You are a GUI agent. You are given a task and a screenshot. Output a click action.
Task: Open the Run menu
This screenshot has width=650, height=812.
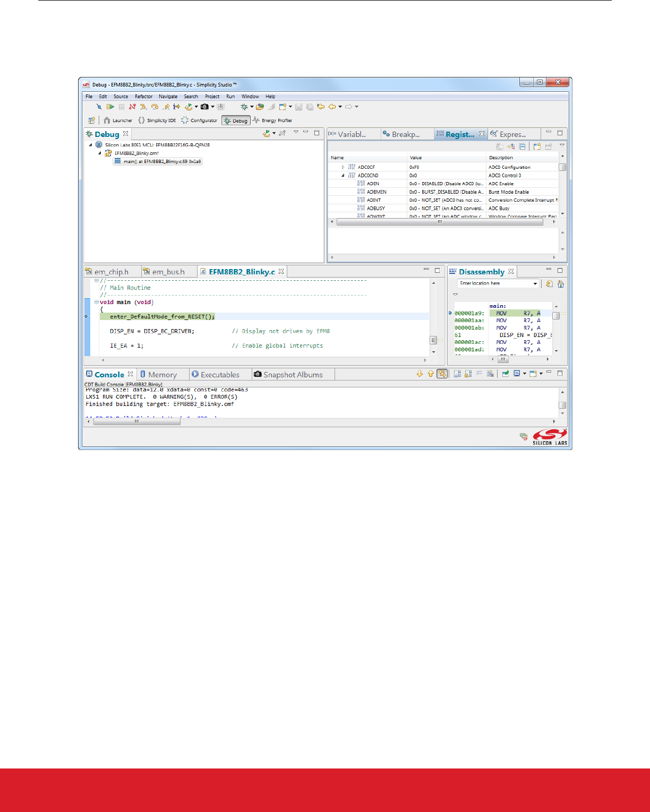tap(230, 97)
